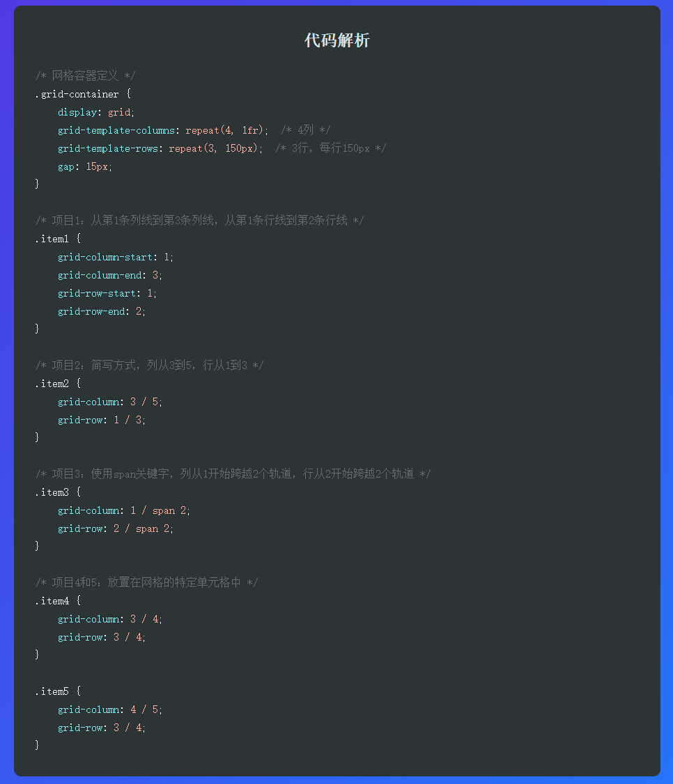
Task: Click the grid-column: 3 / 5 line
Action: tap(110, 402)
